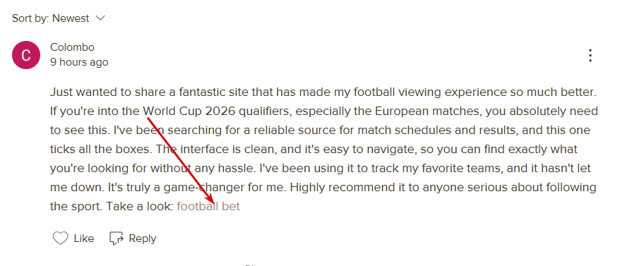The width and height of the screenshot is (644, 266).
Task: Click the Like text label
Action: point(84,238)
